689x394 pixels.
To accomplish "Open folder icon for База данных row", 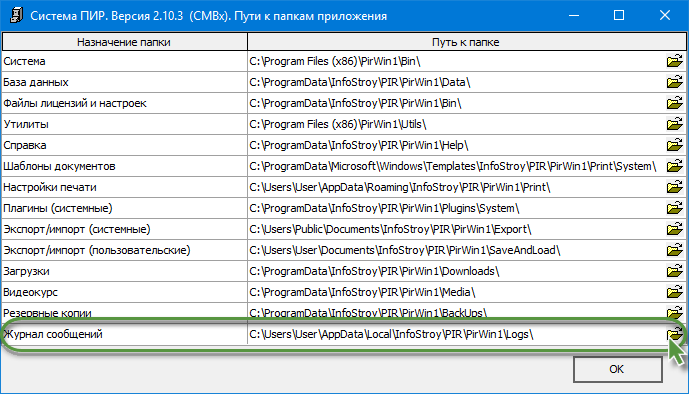I will click(674, 82).
